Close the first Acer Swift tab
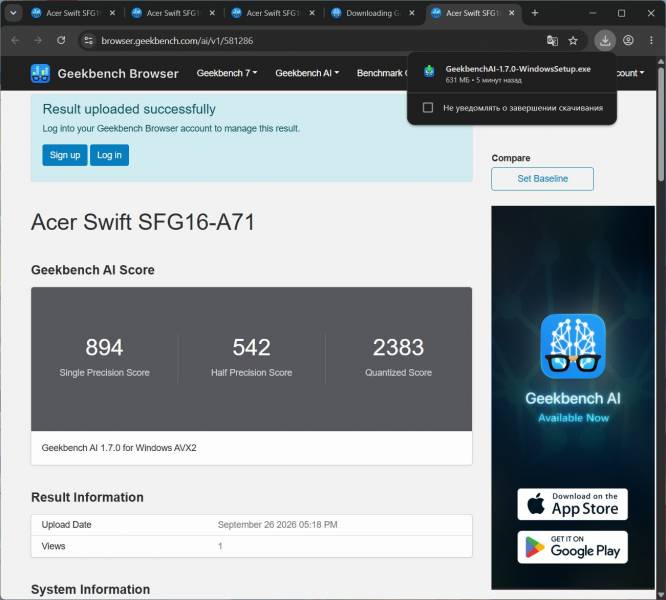 point(112,13)
